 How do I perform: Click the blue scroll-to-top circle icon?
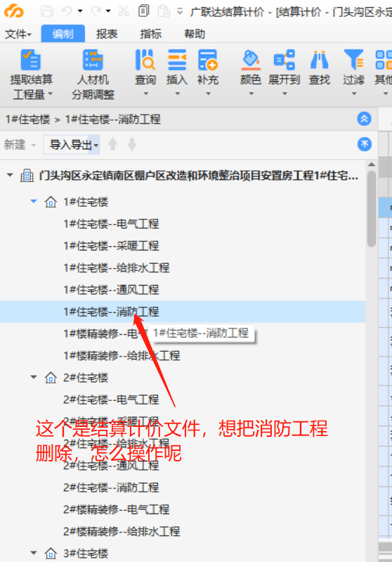click(x=365, y=144)
